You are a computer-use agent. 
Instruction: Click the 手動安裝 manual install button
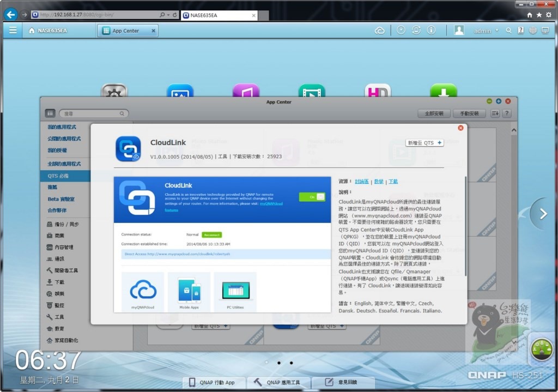pos(469,113)
